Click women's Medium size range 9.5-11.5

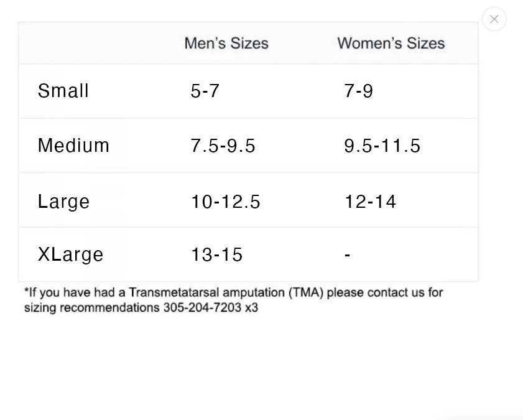coord(382,146)
